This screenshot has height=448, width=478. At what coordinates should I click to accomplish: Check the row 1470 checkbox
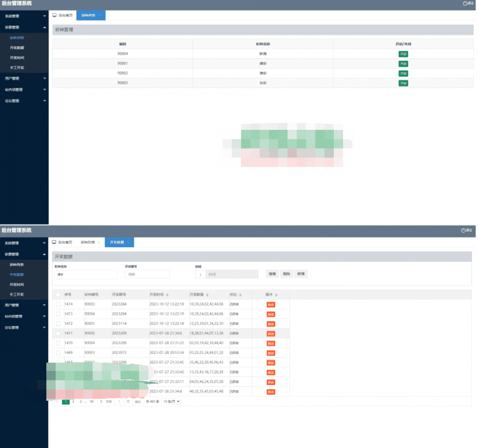58,343
